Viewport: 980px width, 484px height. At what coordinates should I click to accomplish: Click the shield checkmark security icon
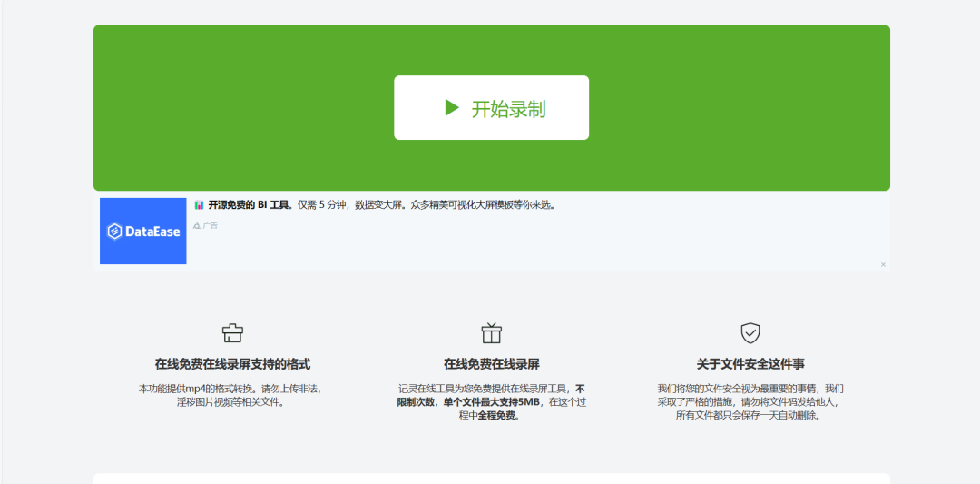click(x=750, y=332)
